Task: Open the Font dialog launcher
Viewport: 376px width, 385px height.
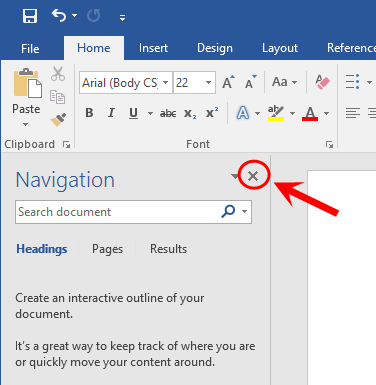Action: (x=329, y=144)
